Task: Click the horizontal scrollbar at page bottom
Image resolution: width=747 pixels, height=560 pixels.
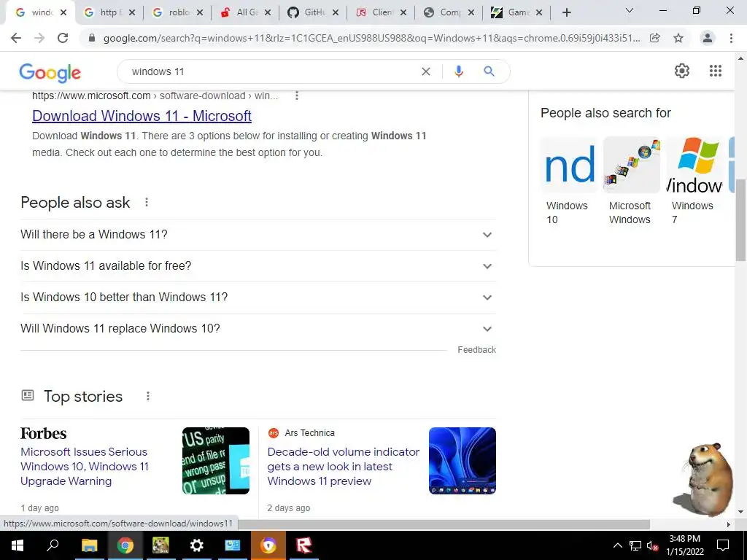Action: 444,524
